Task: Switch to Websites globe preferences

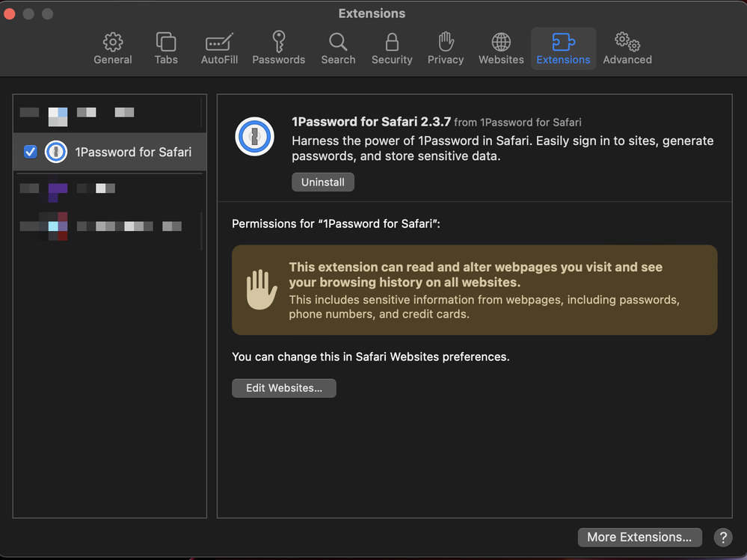Action: (x=501, y=49)
